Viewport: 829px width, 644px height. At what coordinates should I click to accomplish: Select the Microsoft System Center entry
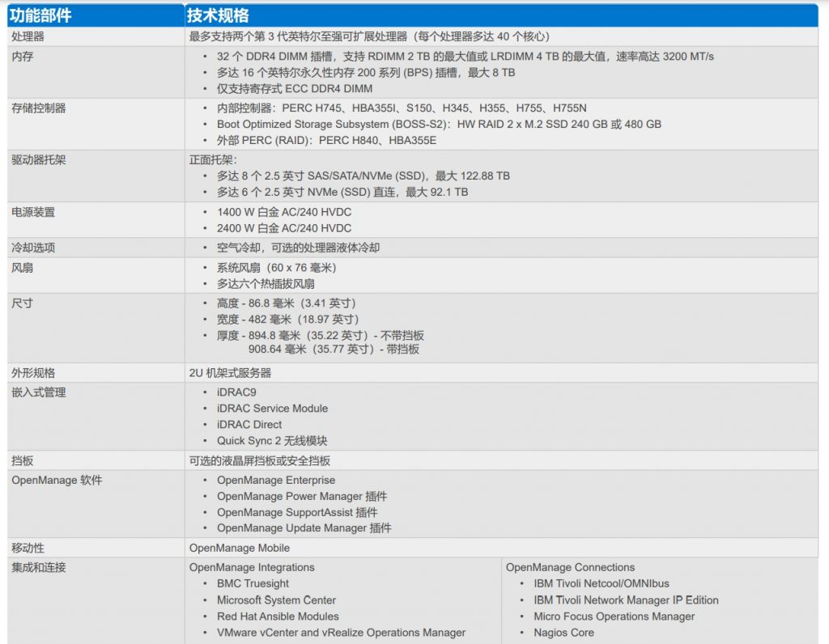pyautogui.click(x=277, y=600)
